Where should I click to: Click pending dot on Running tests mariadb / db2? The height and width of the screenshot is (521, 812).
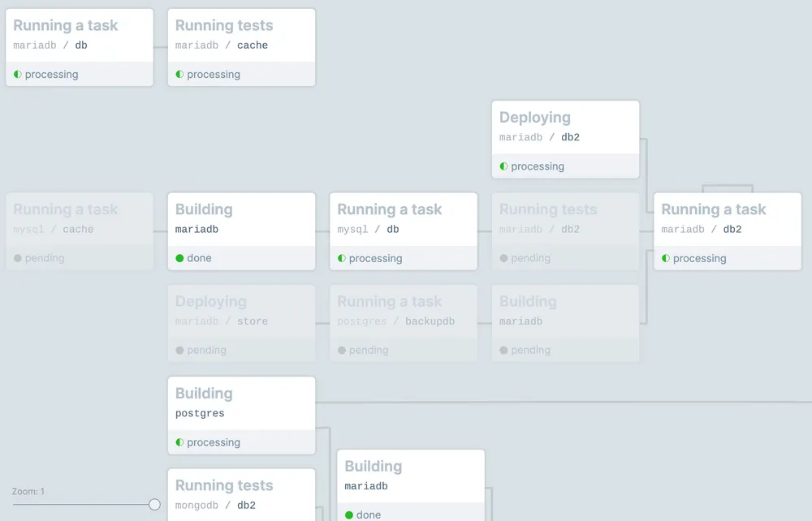(503, 258)
